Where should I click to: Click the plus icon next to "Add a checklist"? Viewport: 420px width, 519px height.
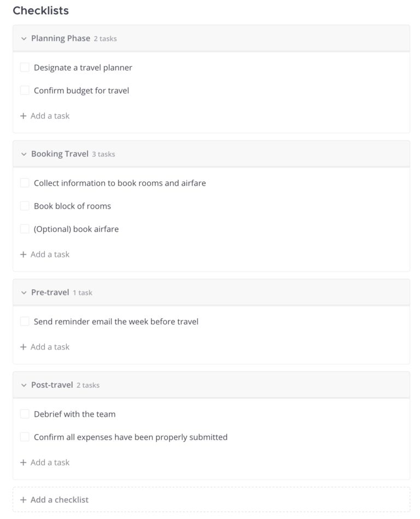(22, 499)
